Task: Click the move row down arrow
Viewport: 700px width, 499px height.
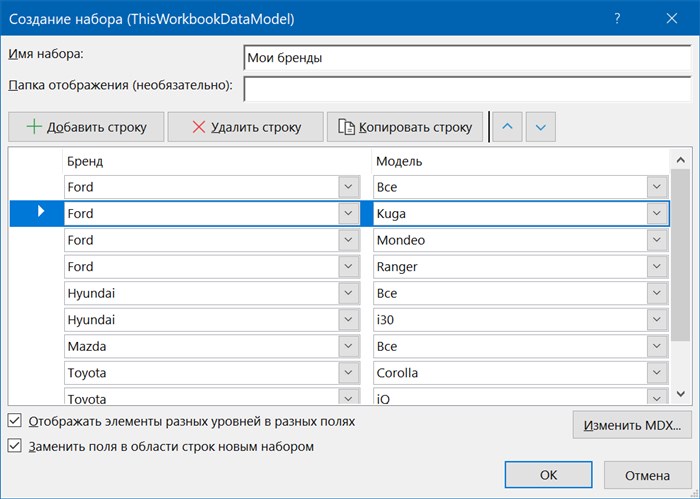Action: coord(541,127)
